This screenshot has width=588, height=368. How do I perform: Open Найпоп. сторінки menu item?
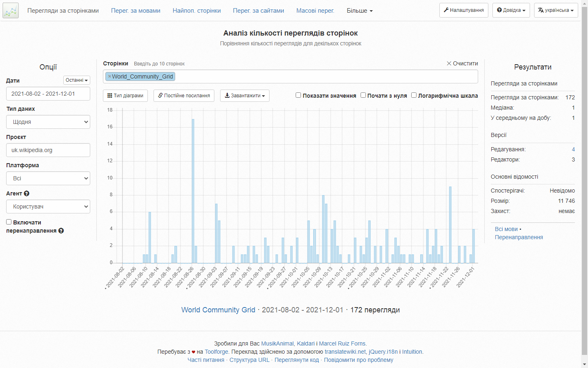coord(197,11)
